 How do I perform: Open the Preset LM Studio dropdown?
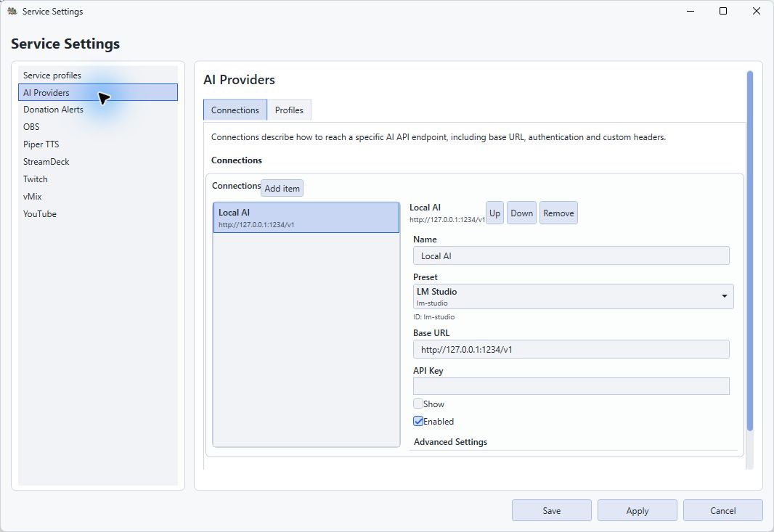click(x=573, y=297)
